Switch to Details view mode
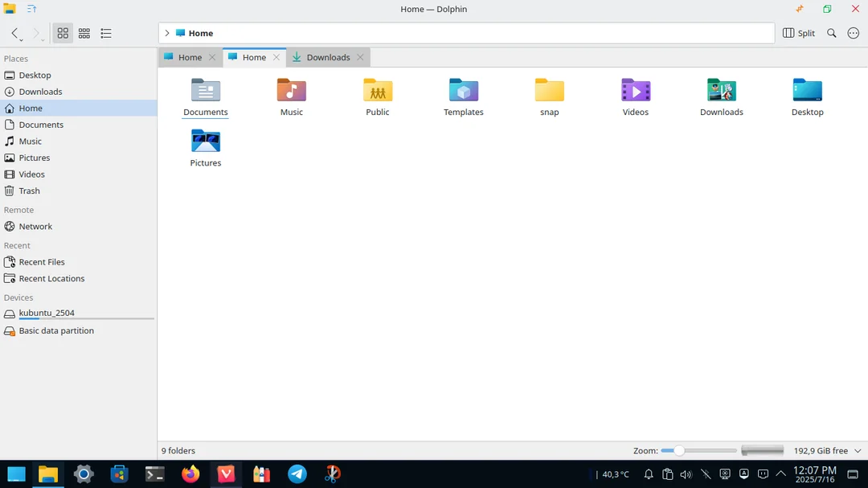Screen dimensions: 868x488 tap(106, 33)
